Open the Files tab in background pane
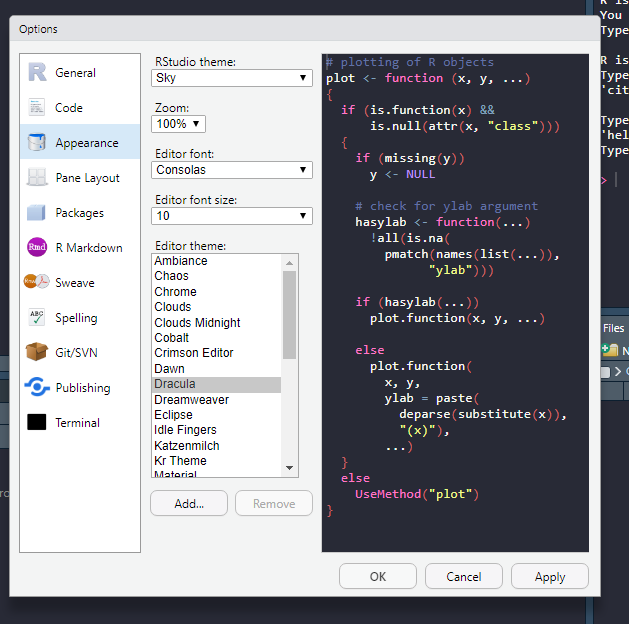Image resolution: width=629 pixels, height=624 pixels. [x=614, y=328]
